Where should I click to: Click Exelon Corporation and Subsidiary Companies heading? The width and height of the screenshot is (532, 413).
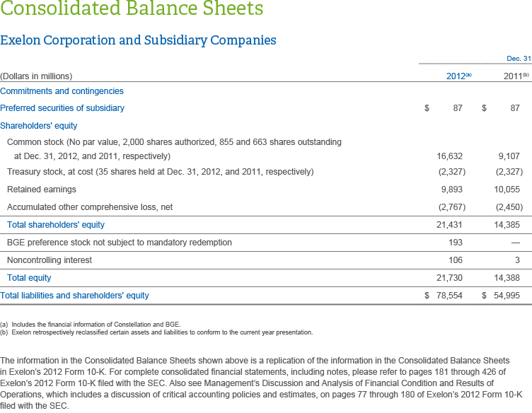(138, 40)
